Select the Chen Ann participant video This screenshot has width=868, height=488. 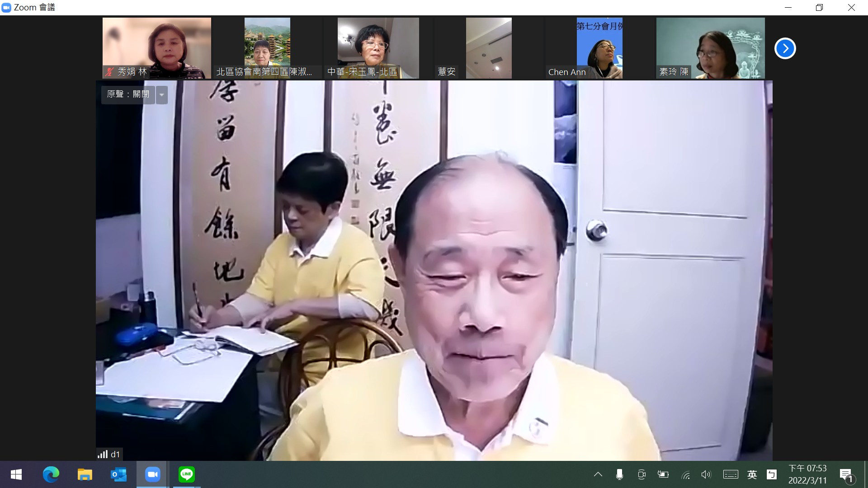coord(599,47)
